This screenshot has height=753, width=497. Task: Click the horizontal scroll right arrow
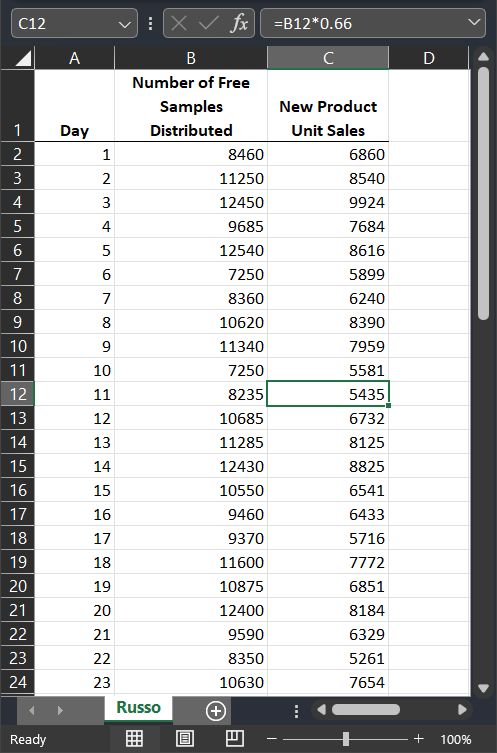pyautogui.click(x=462, y=710)
